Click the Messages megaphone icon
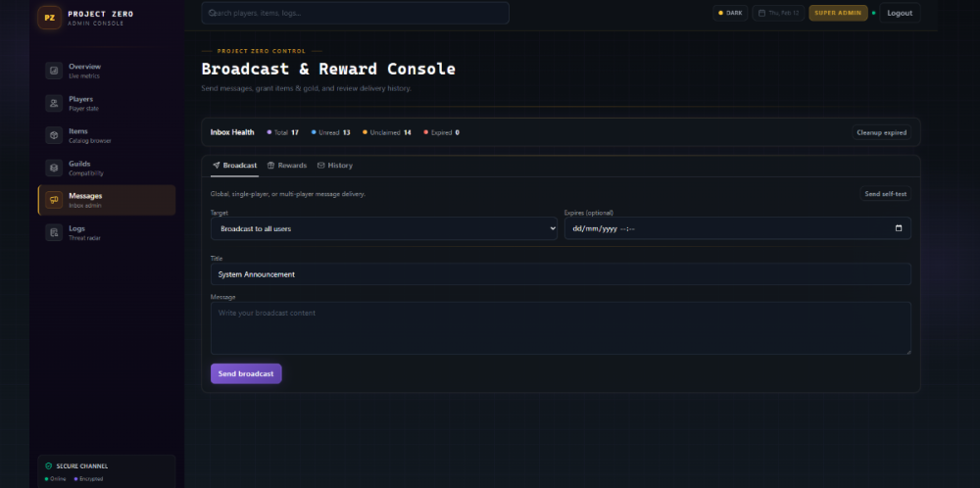980x488 pixels. 54,200
